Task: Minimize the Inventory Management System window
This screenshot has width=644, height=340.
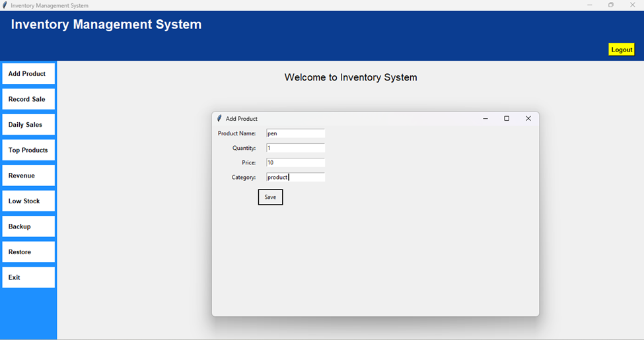Action: 589,5
